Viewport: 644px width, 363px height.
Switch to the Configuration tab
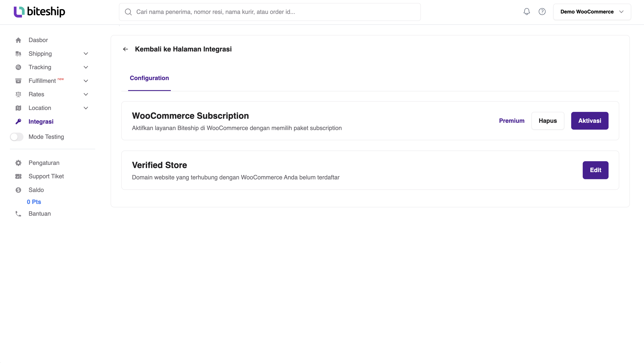(149, 78)
